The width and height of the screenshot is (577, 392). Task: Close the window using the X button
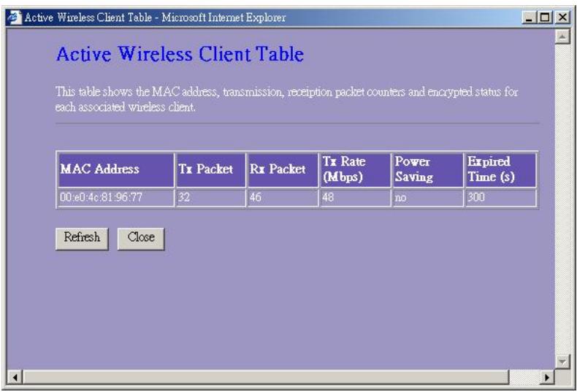pos(562,18)
